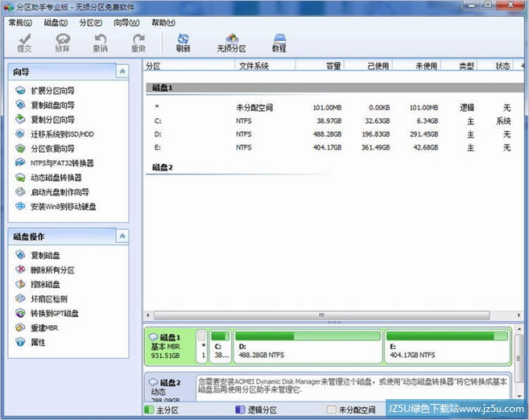The image size is (529, 420).
Task: Select 擦除磁盘 operation
Action: click(38, 284)
